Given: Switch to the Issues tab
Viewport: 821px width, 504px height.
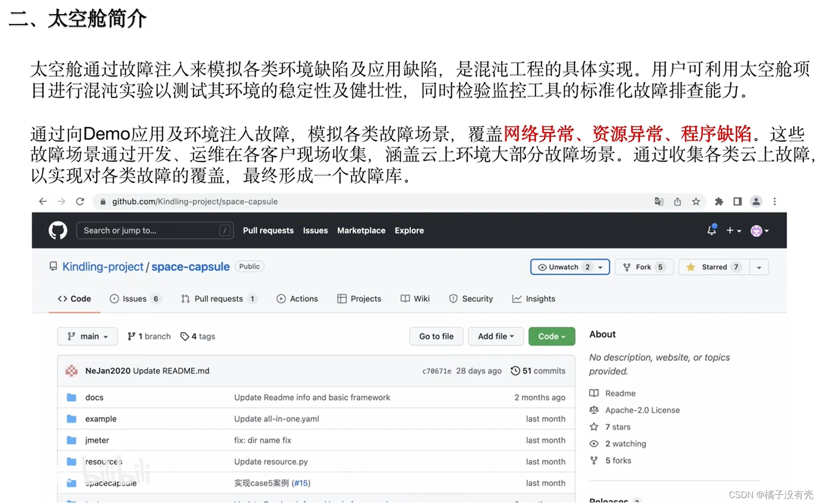Looking at the screenshot, I should (135, 299).
